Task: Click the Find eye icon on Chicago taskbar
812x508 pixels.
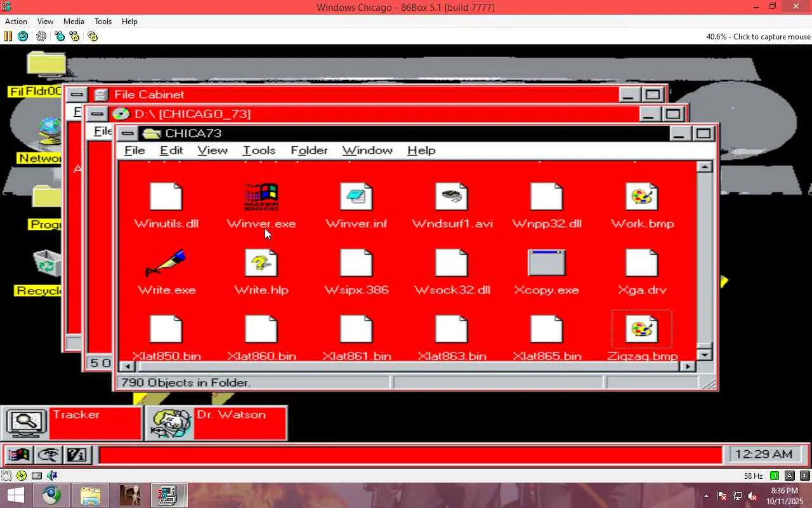Action: pyautogui.click(x=49, y=455)
